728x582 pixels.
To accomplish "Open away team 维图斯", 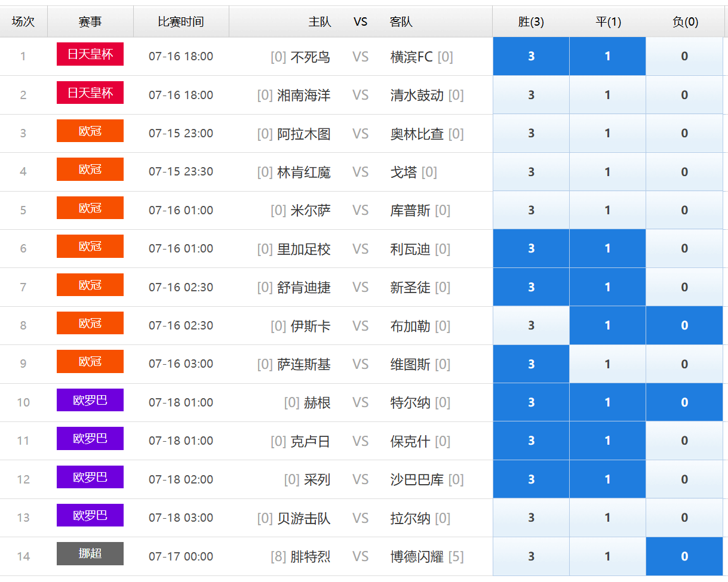I will pos(410,365).
